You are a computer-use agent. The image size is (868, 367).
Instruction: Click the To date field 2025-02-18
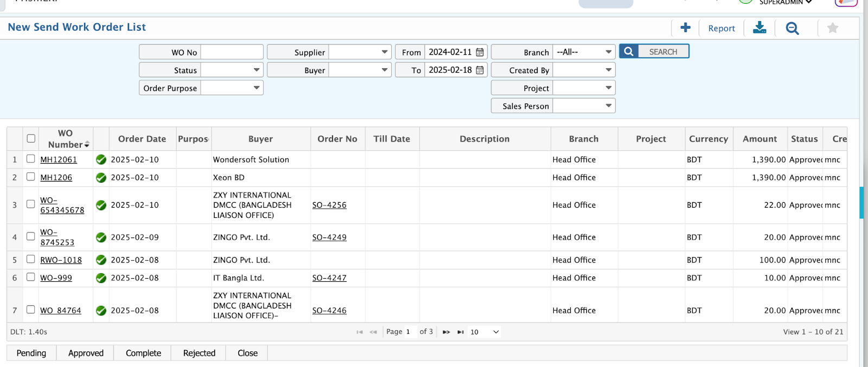tap(450, 70)
